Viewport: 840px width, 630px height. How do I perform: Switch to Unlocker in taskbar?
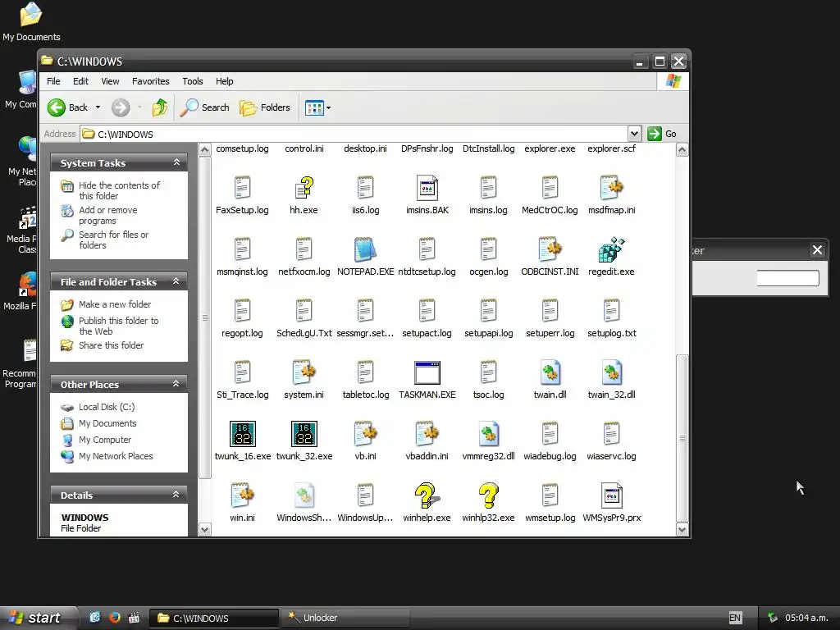(x=345, y=618)
